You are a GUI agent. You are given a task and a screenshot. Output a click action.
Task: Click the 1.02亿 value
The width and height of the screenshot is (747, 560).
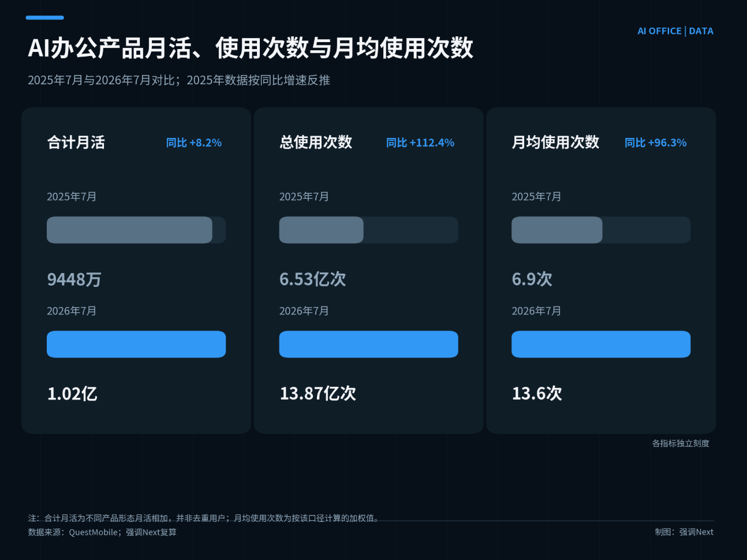72,394
